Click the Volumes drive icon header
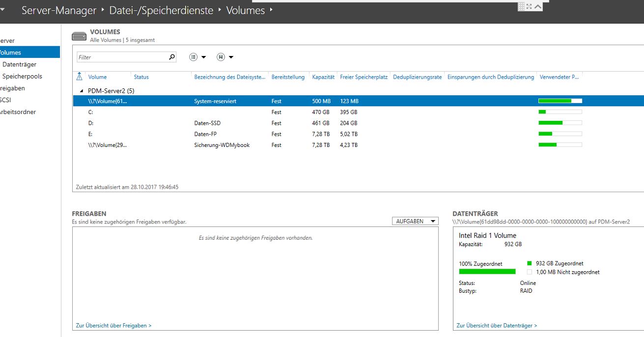The height and width of the screenshot is (337, 644). click(x=79, y=36)
